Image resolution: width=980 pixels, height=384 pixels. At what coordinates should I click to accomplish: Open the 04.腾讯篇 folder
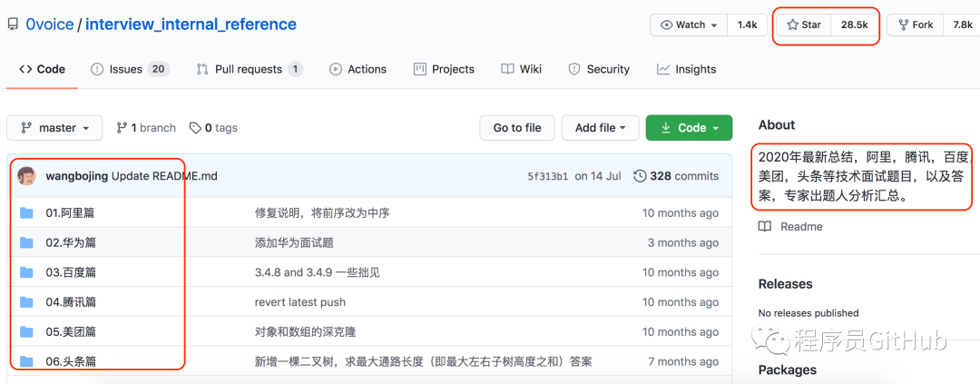point(71,302)
